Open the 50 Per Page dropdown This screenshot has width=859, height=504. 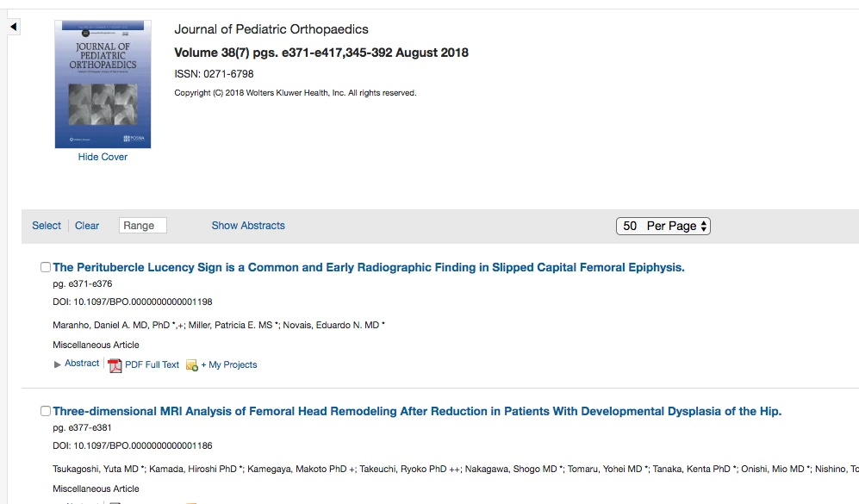pyautogui.click(x=663, y=227)
